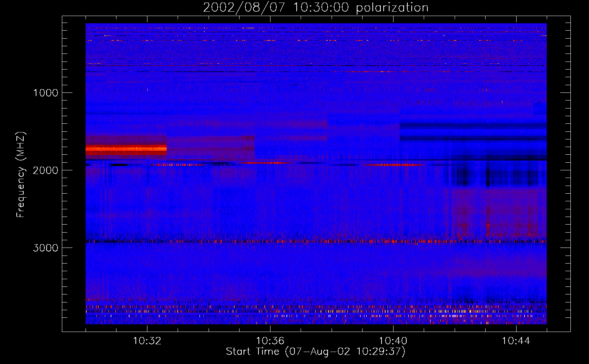Click the 10:44 time tick label
The width and height of the screenshot is (589, 364).
pos(516,341)
